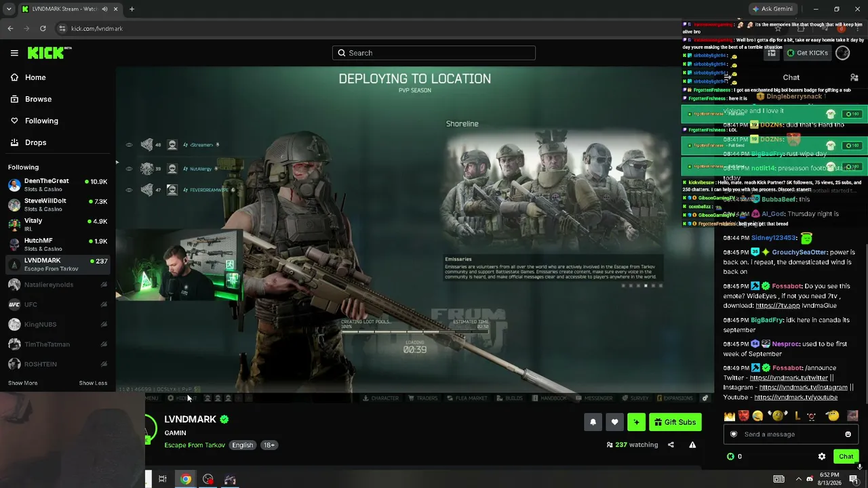View site information icon beside the URL

pyautogui.click(x=62, y=28)
